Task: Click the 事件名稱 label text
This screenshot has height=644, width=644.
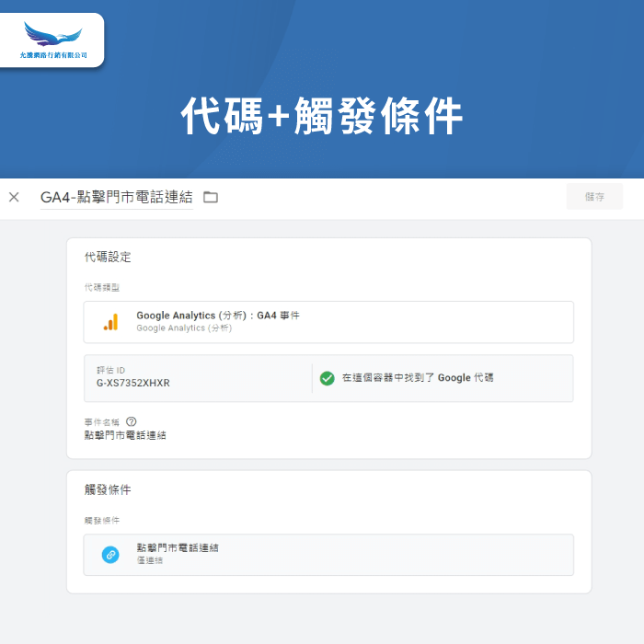Action: tap(101, 421)
